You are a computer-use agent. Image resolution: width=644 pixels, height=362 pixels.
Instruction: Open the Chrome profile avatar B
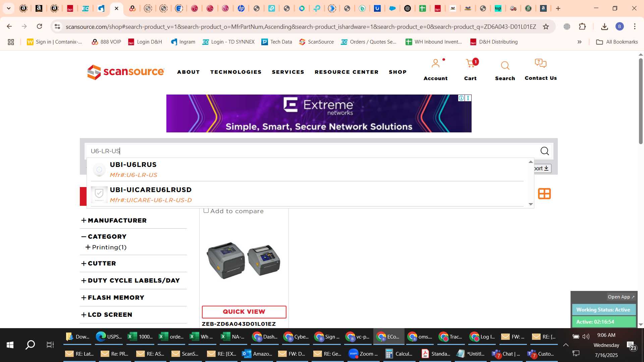pos(620,26)
